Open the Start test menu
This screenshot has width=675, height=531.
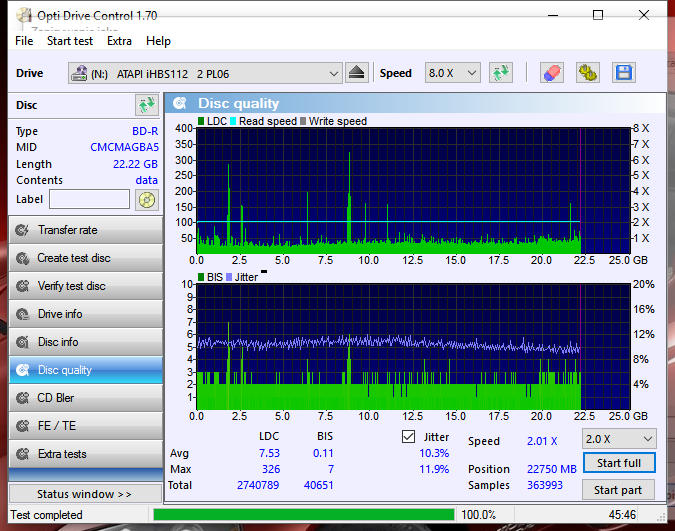[70, 41]
